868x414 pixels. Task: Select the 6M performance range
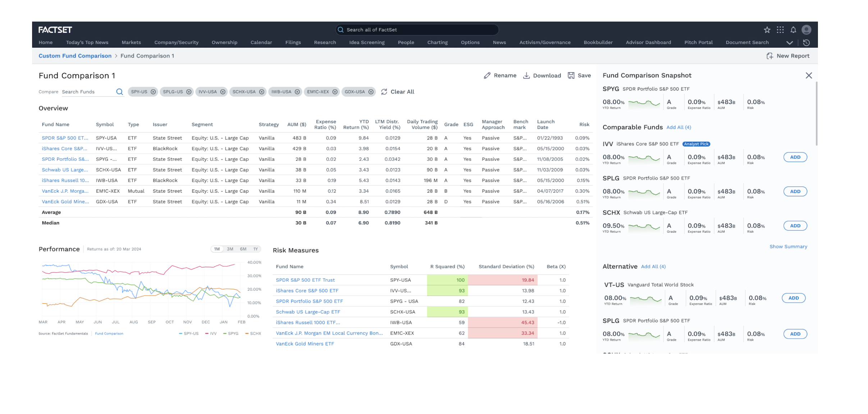(x=243, y=249)
